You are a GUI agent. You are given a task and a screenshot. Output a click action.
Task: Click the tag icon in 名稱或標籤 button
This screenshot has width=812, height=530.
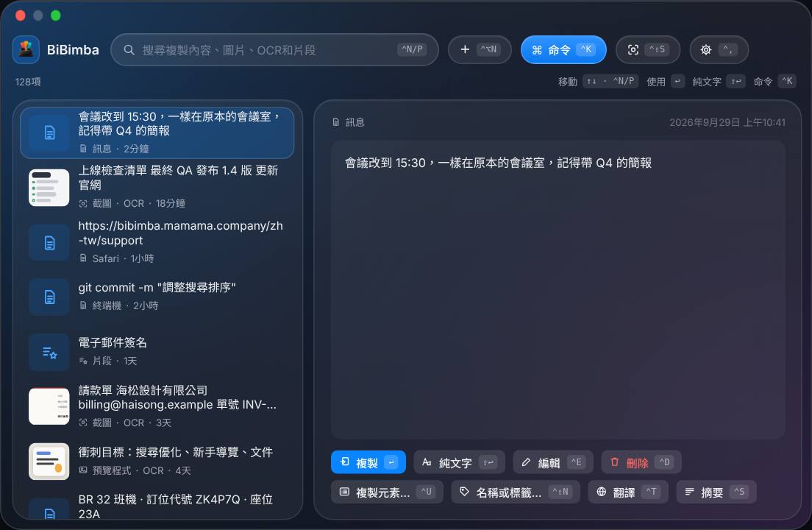(x=465, y=491)
